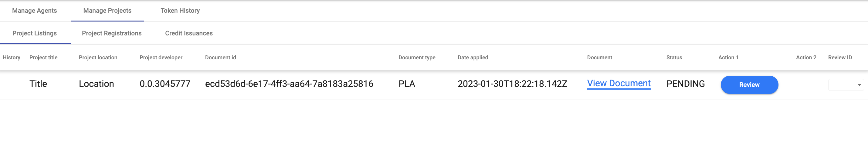Viewport: 868px width, 155px height.
Task: Open the Credit Issuances sub-tab
Action: click(189, 33)
